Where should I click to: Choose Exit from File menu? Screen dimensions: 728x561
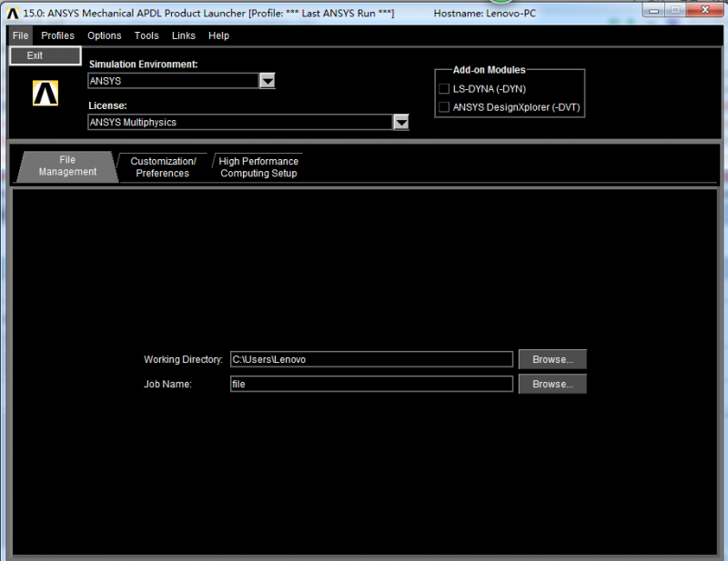tap(45, 55)
